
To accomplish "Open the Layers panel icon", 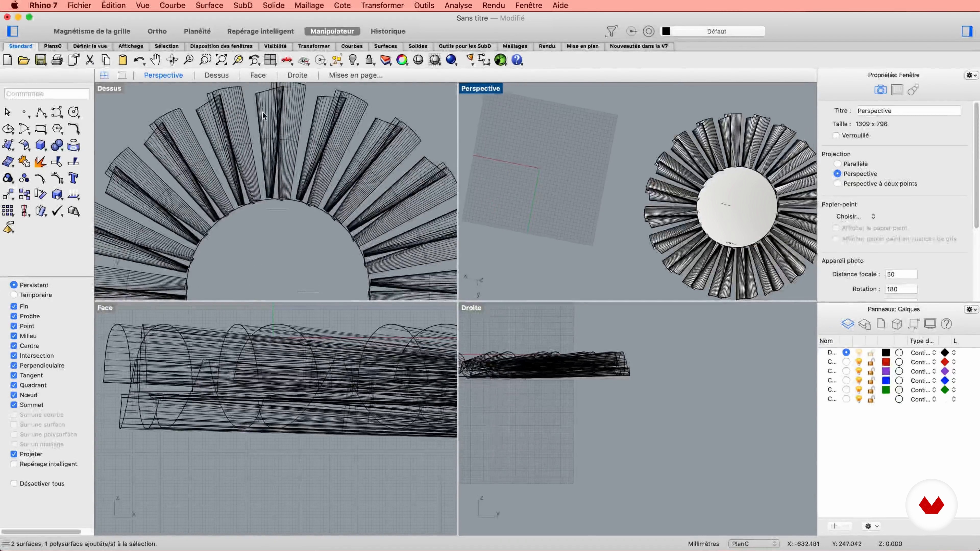I will point(847,324).
